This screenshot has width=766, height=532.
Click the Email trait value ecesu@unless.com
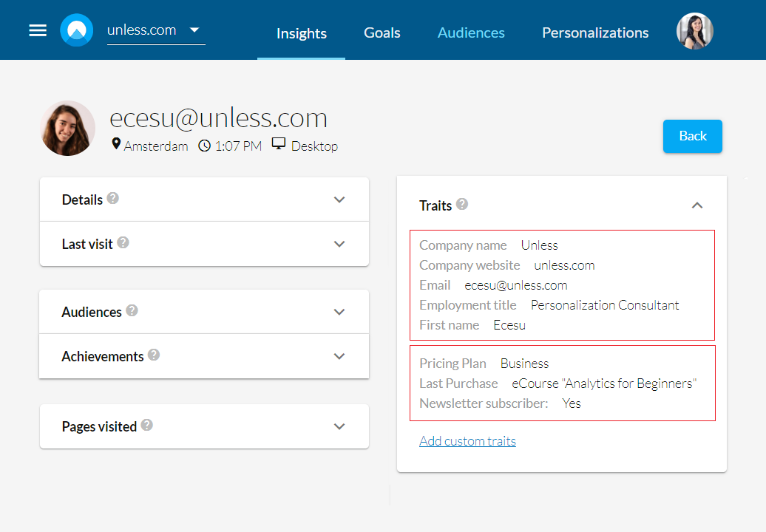[516, 285]
